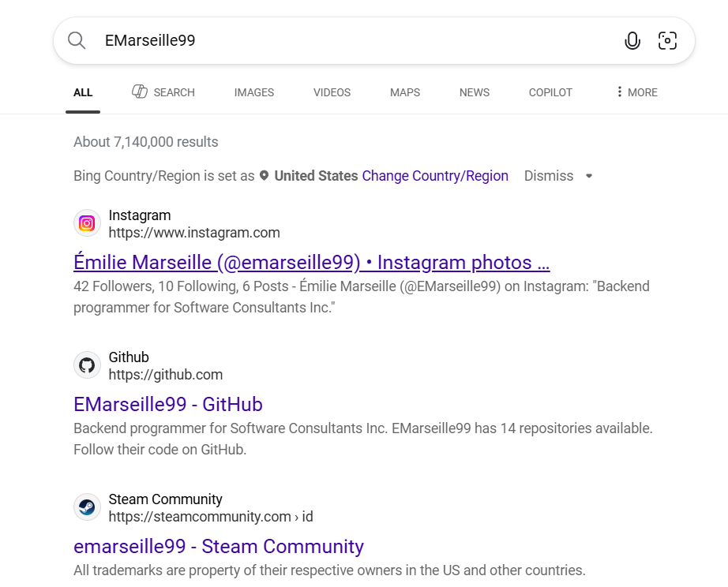Image resolution: width=728 pixels, height=587 pixels.
Task: Open the Copilot tab
Action: 550,92
